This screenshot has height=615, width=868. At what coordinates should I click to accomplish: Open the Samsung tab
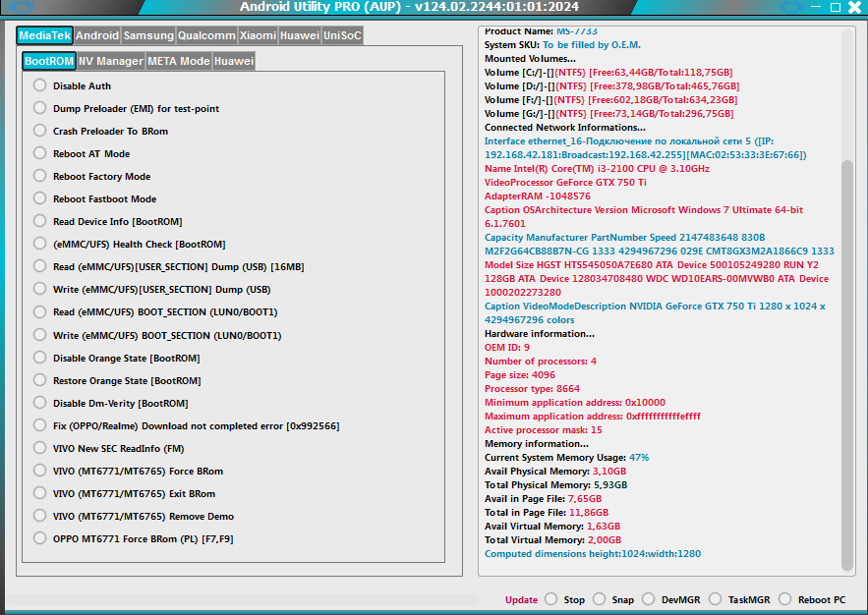148,35
